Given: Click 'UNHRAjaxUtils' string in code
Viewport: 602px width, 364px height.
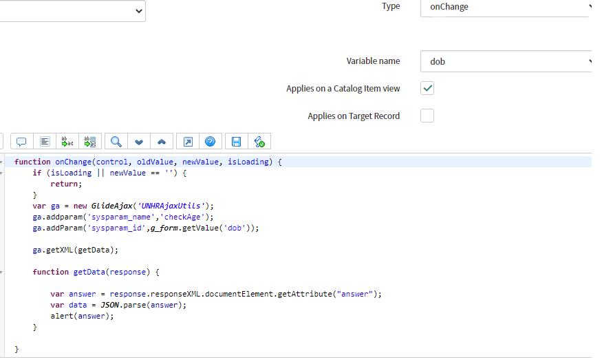Looking at the screenshot, I should (171, 206).
